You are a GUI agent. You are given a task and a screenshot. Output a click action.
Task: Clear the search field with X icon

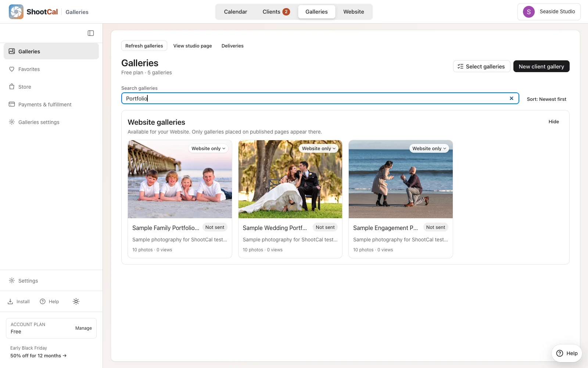pyautogui.click(x=512, y=98)
